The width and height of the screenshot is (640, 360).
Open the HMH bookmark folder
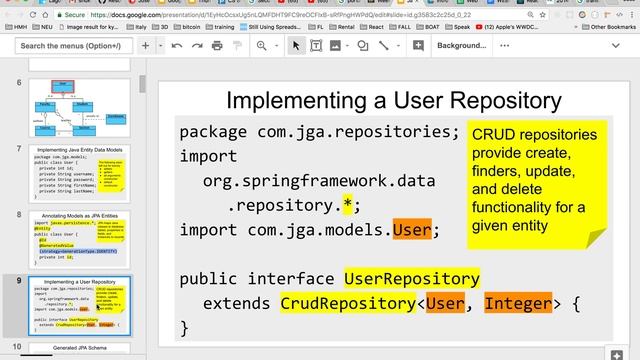[16, 27]
